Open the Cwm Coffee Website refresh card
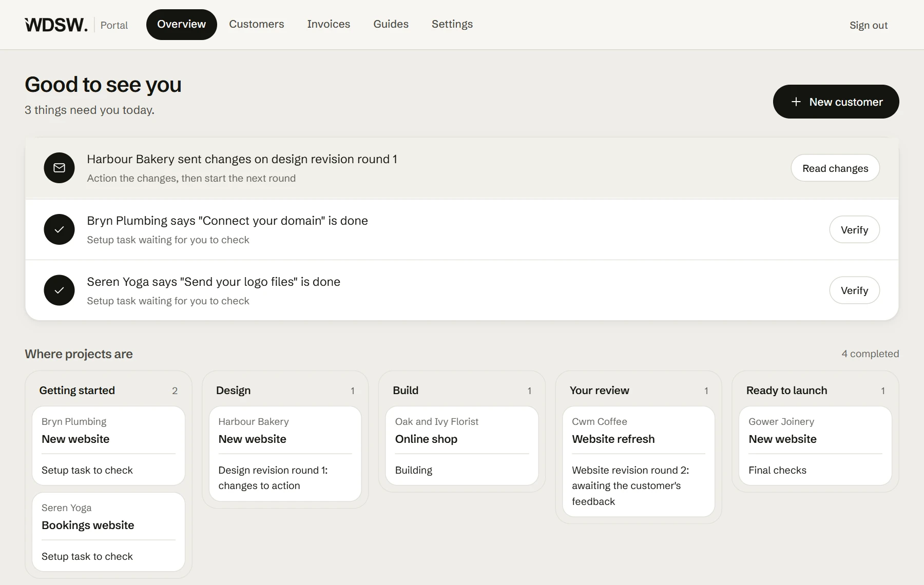Image resolution: width=924 pixels, height=585 pixels. coord(639,461)
